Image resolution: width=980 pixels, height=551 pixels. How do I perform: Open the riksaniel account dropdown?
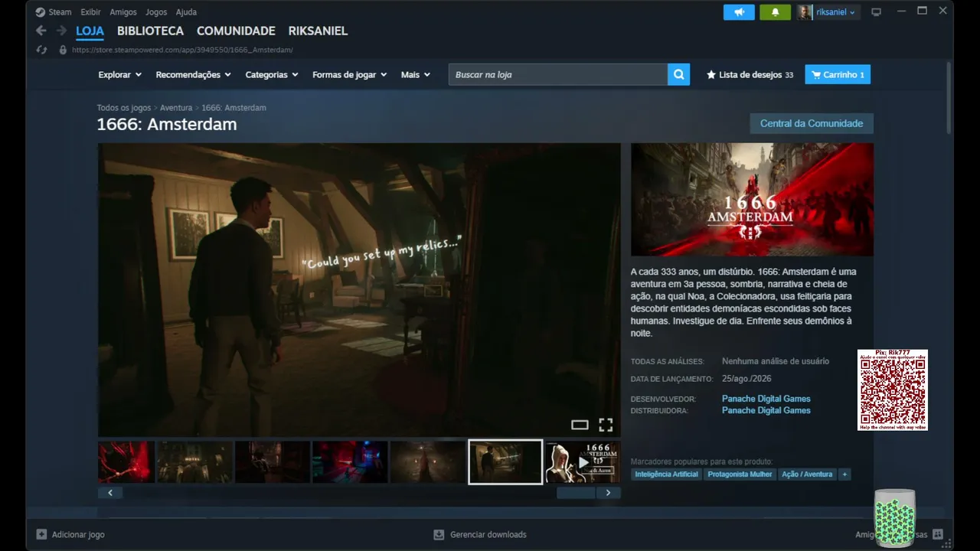click(836, 12)
